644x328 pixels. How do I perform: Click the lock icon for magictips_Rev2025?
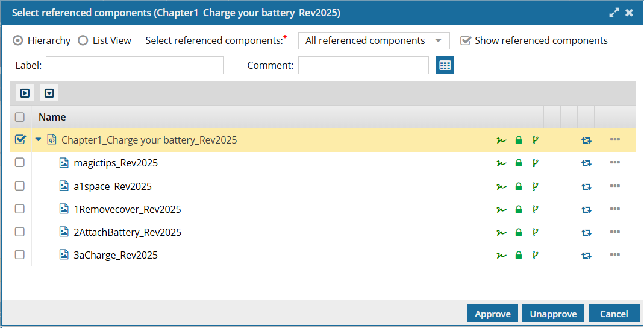(x=518, y=163)
